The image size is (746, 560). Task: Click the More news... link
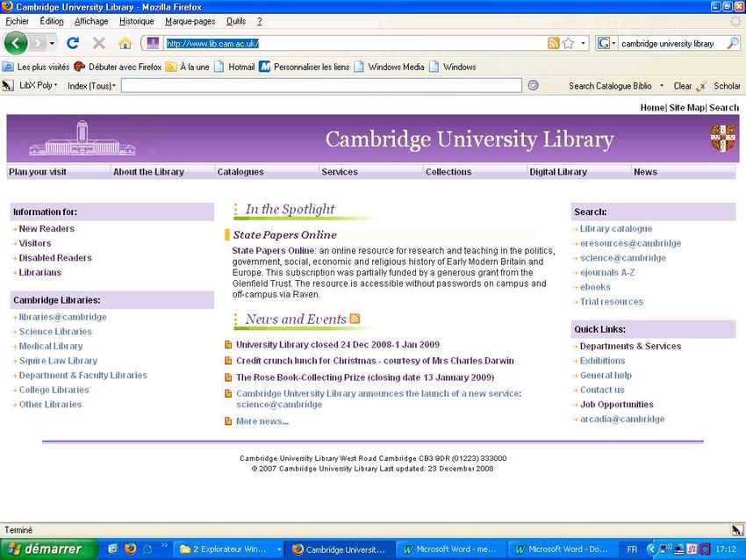point(262,421)
